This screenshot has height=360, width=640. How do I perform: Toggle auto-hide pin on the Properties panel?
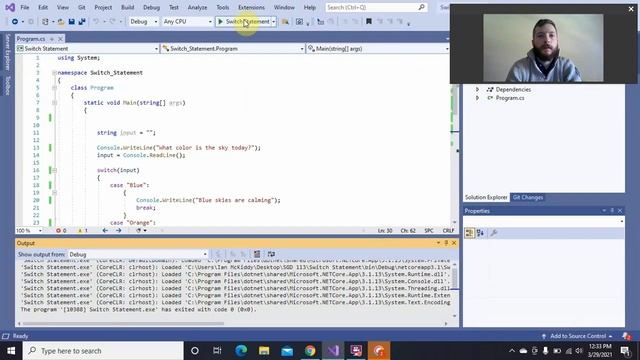pos(612,211)
